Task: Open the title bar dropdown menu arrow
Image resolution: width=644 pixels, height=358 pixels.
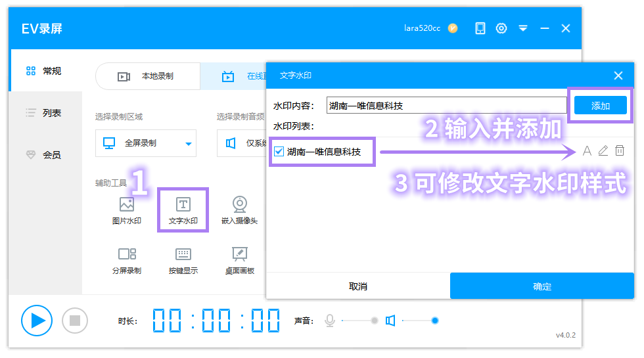Action: [x=523, y=28]
